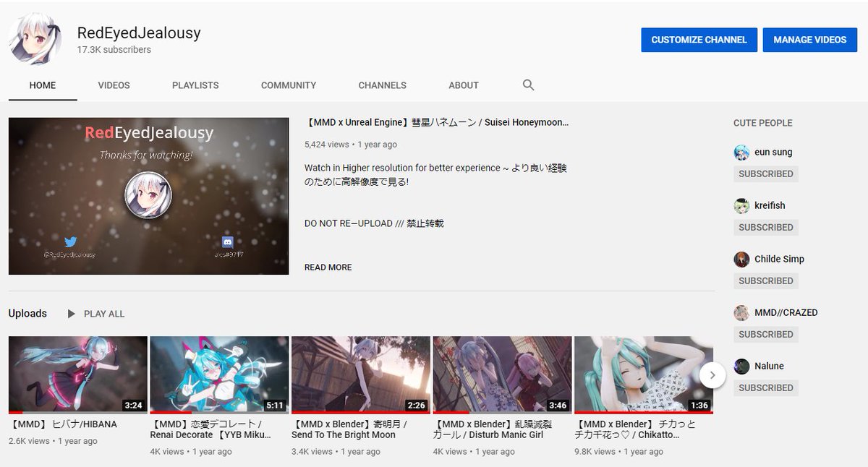The width and height of the screenshot is (868, 467).
Task: Show next uploads with the arrow button
Action: coord(712,374)
